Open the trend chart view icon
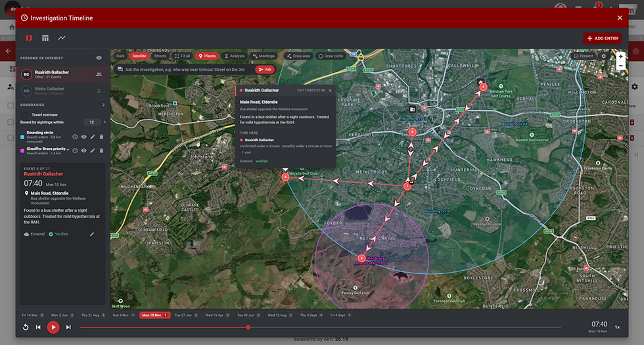The image size is (644, 345). (62, 38)
